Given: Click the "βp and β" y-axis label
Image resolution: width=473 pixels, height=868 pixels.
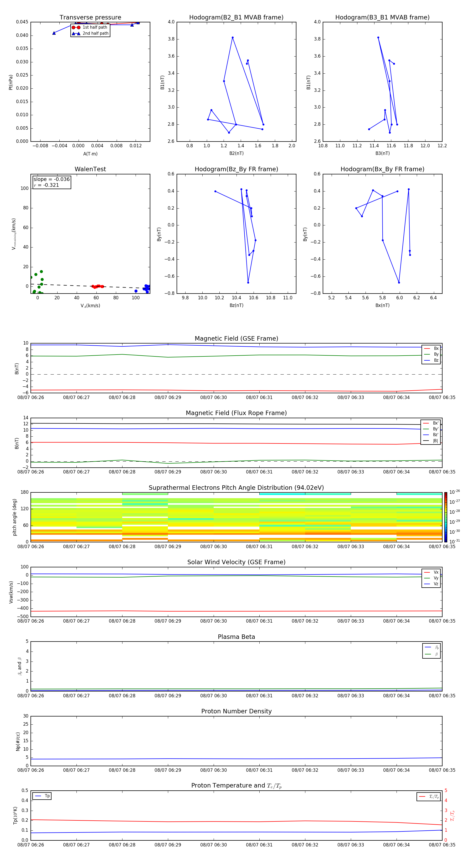Looking at the screenshot, I should click(20, 667).
